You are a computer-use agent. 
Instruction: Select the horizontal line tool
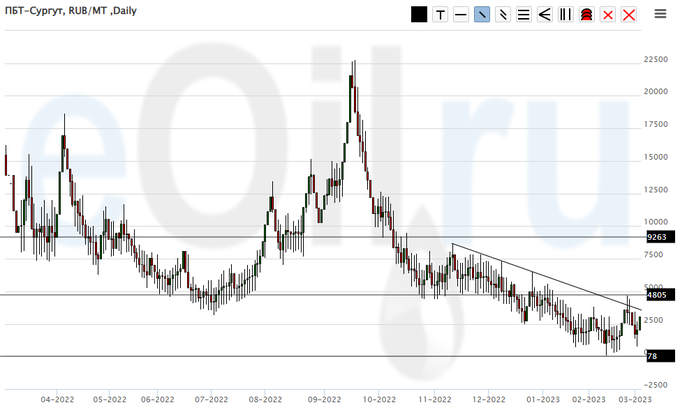[461, 15]
